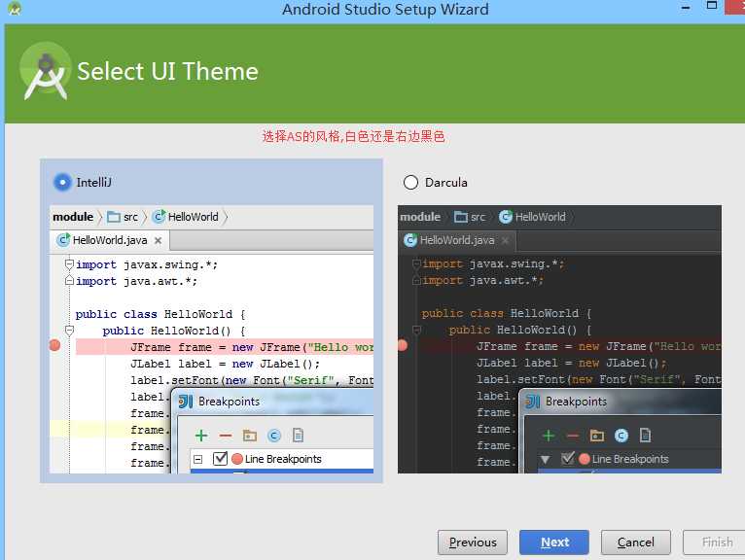Click the folder group icon in Darcula Breakpoints preview

point(597,436)
